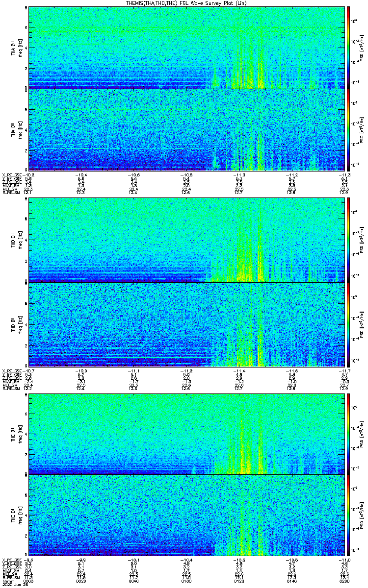Click the THA B-perpendicular PSD color bar
Viewport: 368px width, 588px height.
(x=348, y=48)
